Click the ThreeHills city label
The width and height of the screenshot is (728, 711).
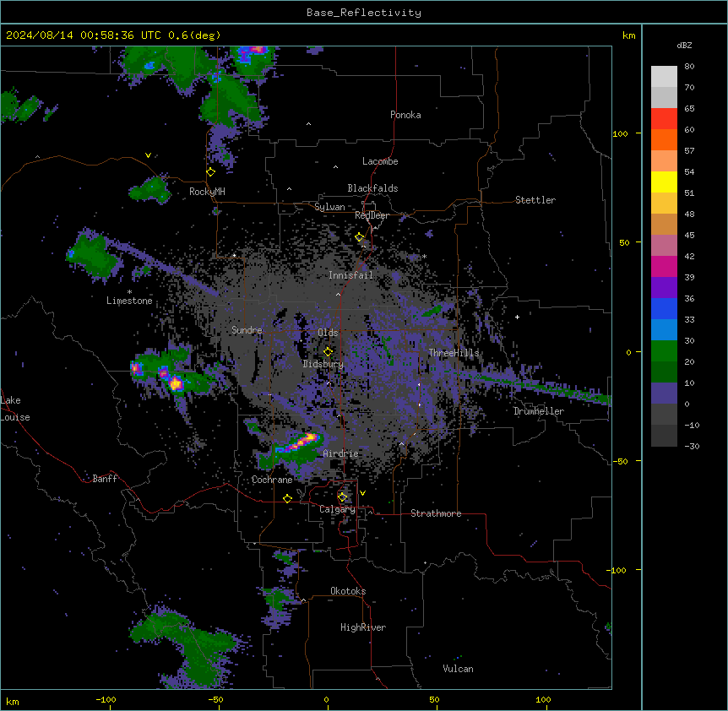point(454,353)
